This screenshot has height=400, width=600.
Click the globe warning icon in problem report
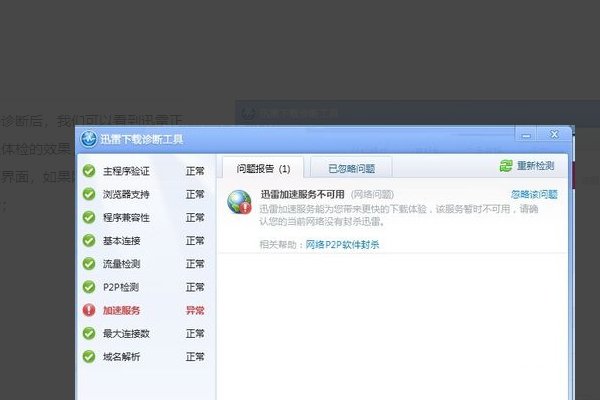point(239,202)
